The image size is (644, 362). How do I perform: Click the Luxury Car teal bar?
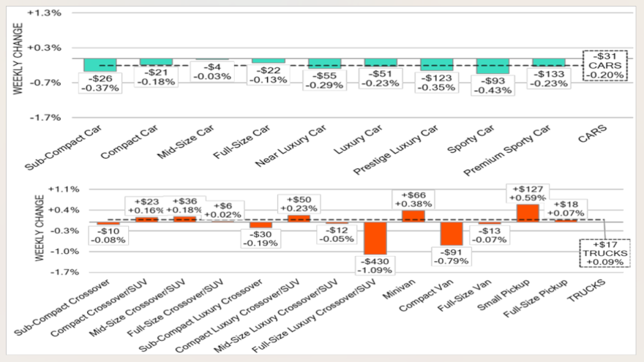click(381, 62)
